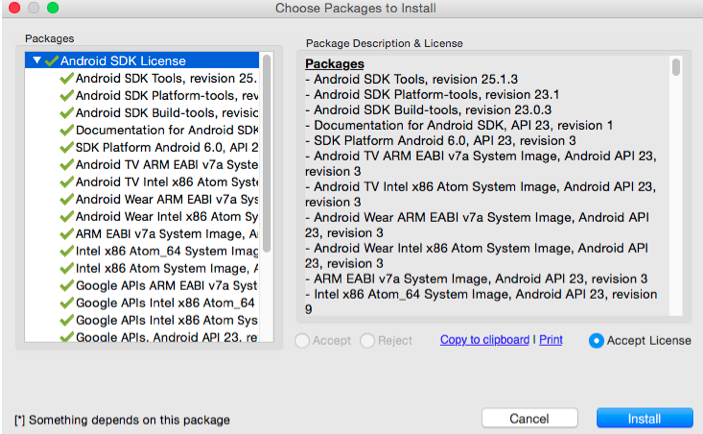Click checkmark beside Android TV ARM EABI v7a
This screenshot has width=703, height=434.
(x=67, y=164)
